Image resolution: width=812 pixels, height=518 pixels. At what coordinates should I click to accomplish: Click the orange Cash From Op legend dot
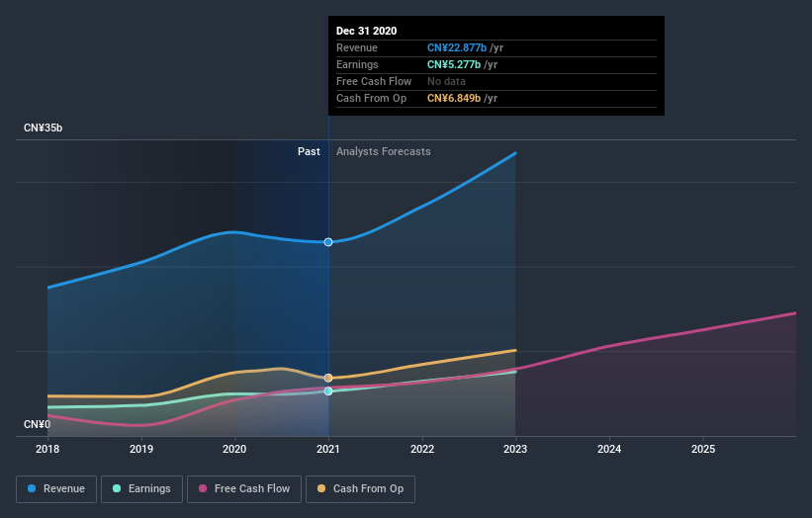coord(321,488)
